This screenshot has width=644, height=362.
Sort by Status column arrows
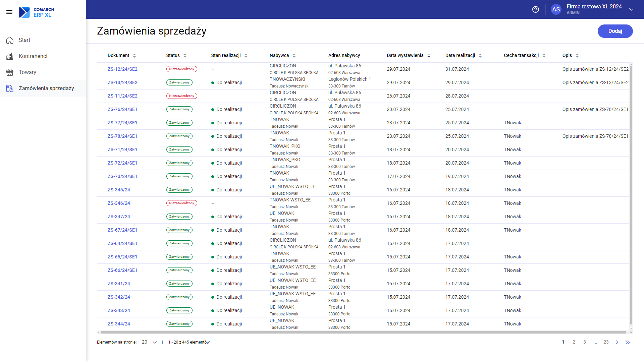pyautogui.click(x=185, y=56)
